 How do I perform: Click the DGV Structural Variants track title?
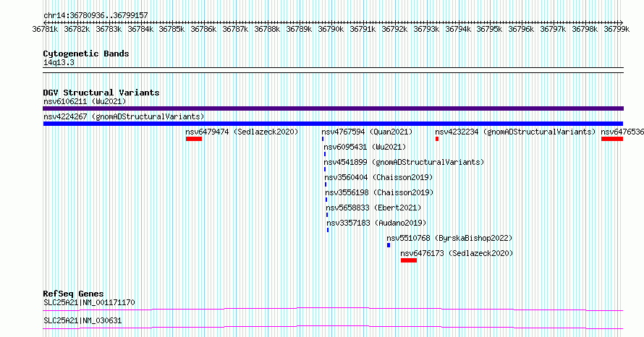[x=101, y=93]
